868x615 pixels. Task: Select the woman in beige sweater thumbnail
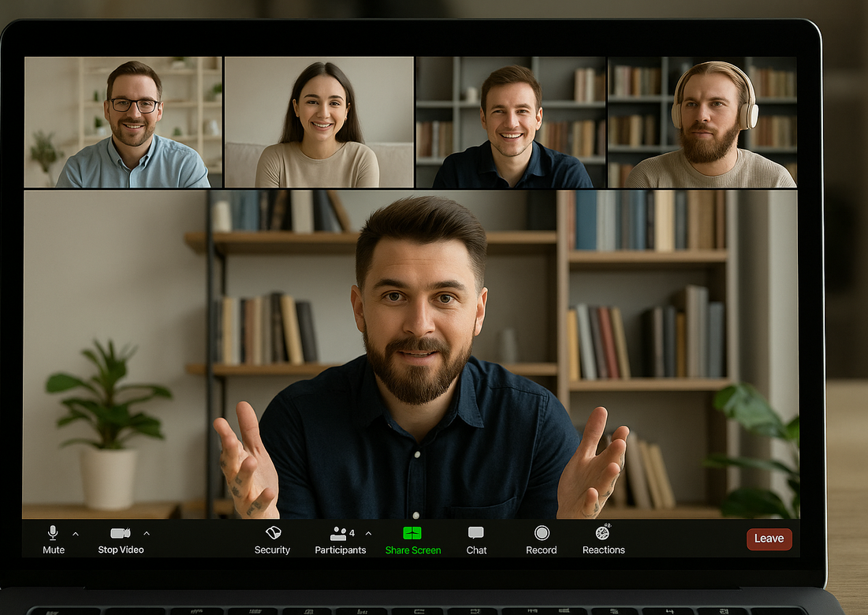click(319, 121)
